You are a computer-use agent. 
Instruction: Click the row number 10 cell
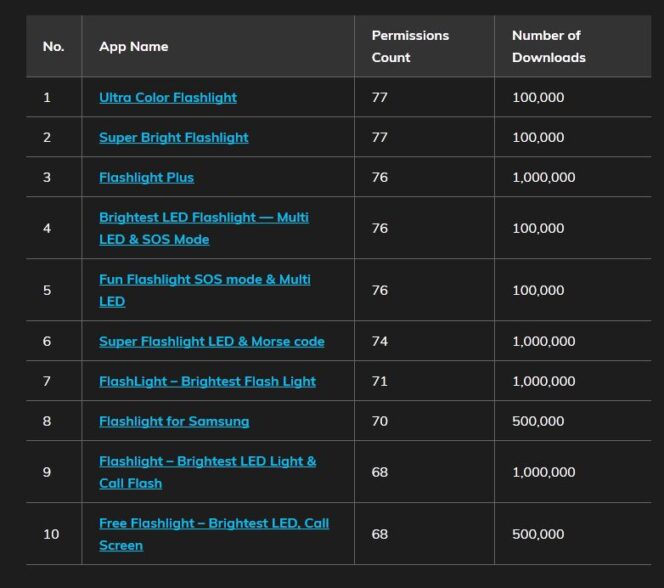[x=51, y=534]
